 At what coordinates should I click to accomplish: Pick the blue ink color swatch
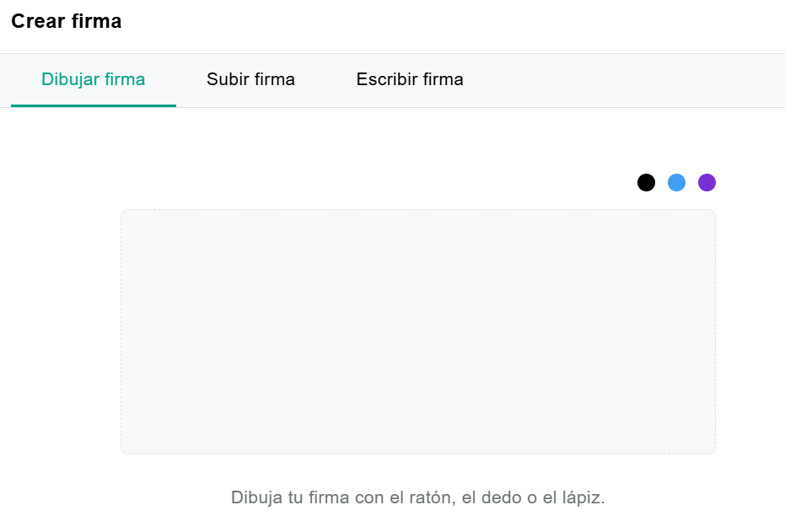click(x=676, y=182)
